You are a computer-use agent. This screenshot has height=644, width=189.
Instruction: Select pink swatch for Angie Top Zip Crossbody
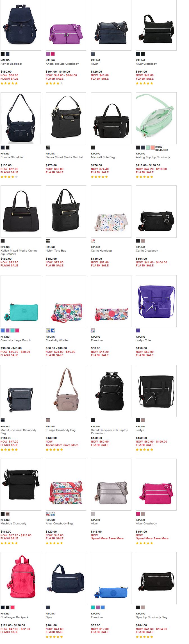53,54
